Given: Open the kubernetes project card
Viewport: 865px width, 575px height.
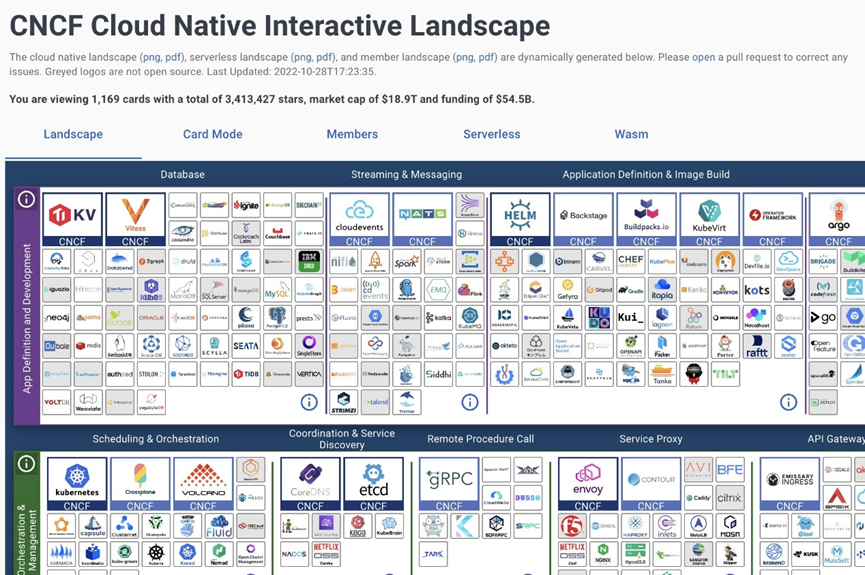Looking at the screenshot, I should (77, 484).
